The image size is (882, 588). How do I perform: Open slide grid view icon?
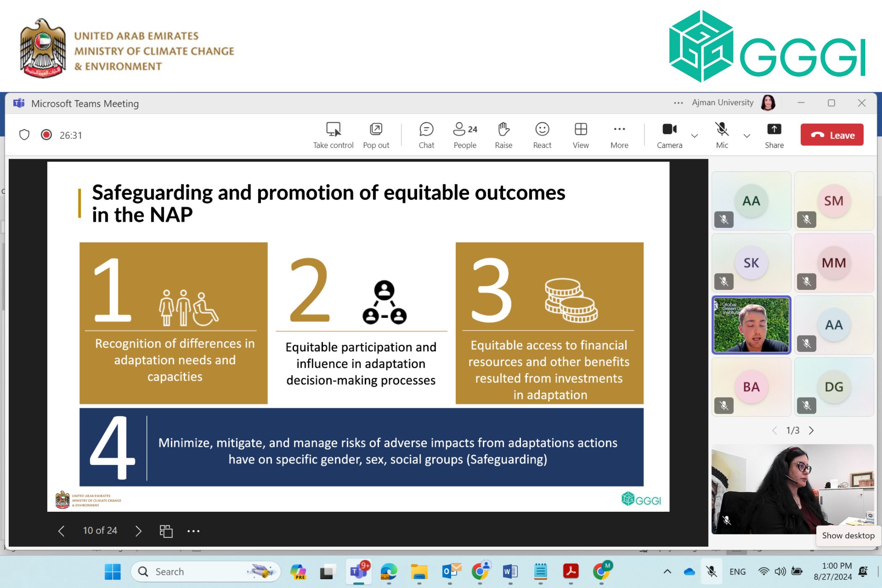(x=166, y=531)
